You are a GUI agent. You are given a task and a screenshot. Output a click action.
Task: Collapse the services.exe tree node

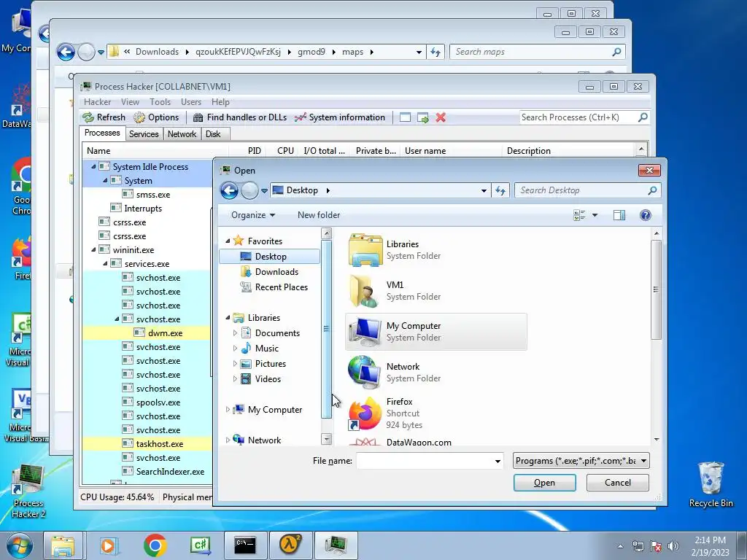click(105, 263)
